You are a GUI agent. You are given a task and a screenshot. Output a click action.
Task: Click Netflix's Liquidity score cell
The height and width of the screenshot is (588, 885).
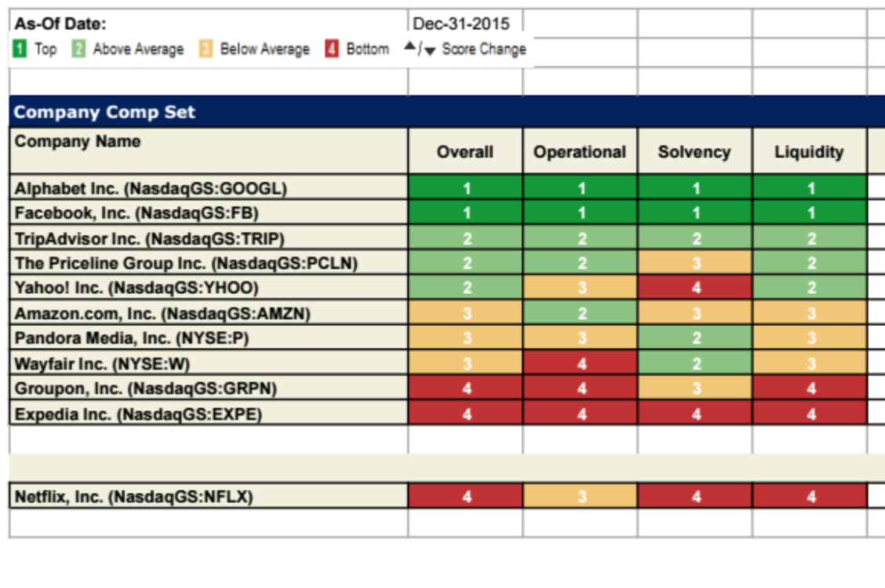pos(810,496)
